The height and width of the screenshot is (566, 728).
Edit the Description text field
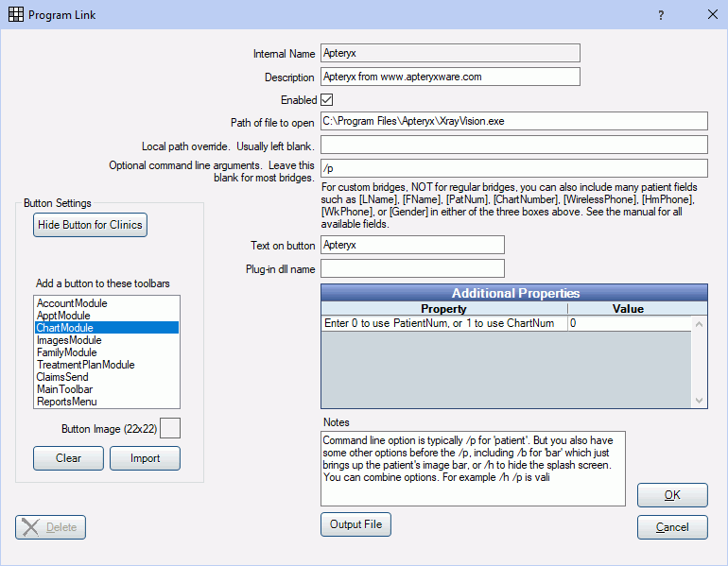click(450, 77)
